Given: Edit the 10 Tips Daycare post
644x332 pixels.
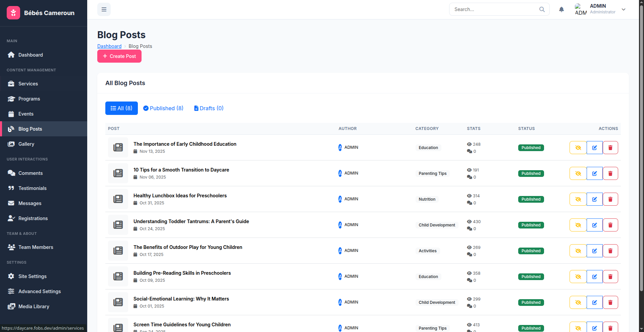Looking at the screenshot, I should tap(594, 174).
